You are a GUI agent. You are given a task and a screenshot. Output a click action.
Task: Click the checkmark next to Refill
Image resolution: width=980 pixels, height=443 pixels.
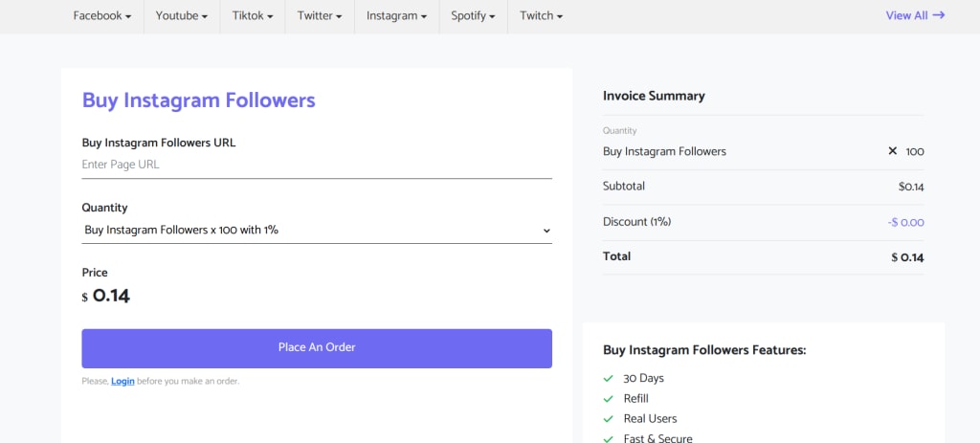[x=608, y=398]
